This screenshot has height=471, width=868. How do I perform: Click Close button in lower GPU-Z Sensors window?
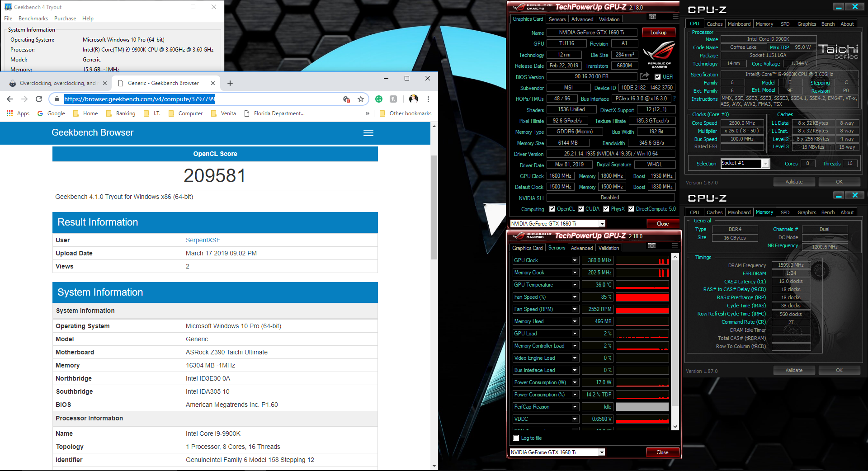point(662,452)
